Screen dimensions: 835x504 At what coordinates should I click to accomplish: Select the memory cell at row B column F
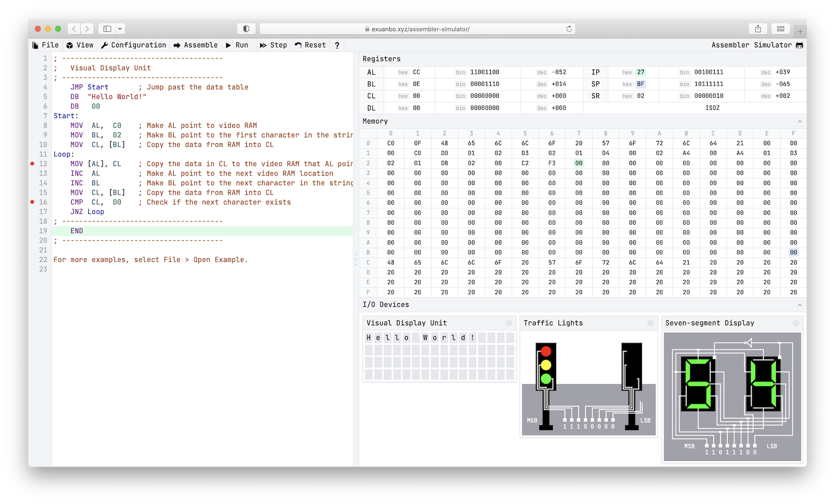click(794, 252)
